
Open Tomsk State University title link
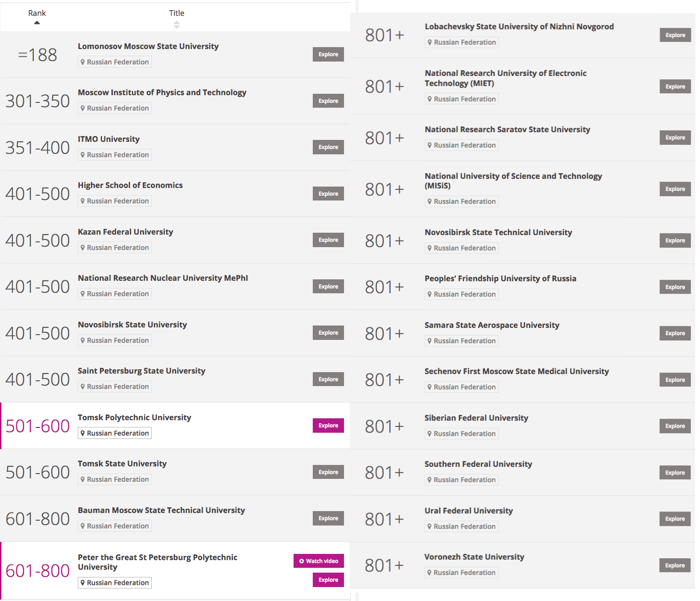pos(122,463)
